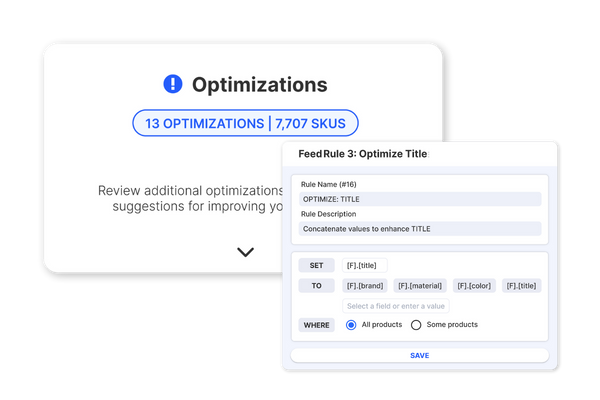This screenshot has height=400, width=600.
Task: Click the blue exclamation alert icon
Action: (173, 84)
